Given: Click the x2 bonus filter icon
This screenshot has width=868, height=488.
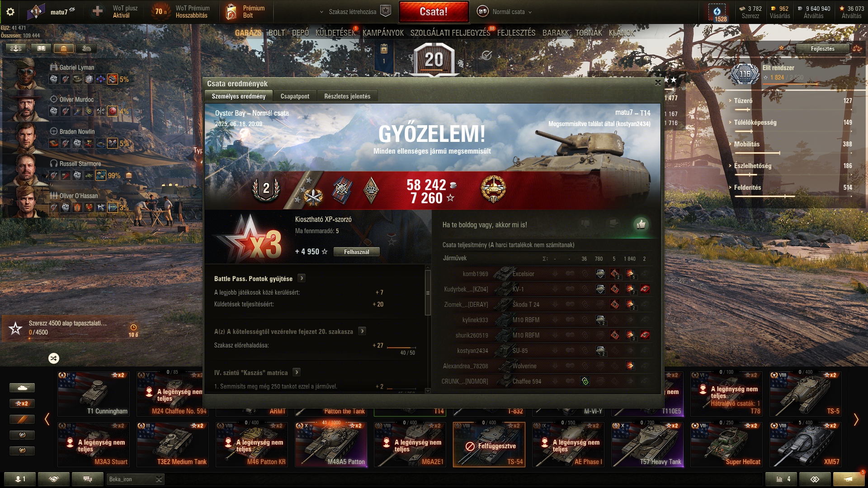Looking at the screenshot, I should click(22, 404).
